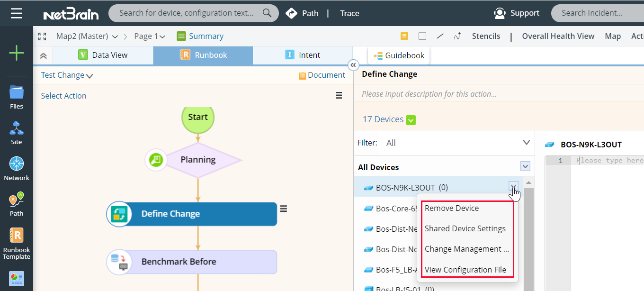Choose Remove Device from the context menu

[452, 208]
